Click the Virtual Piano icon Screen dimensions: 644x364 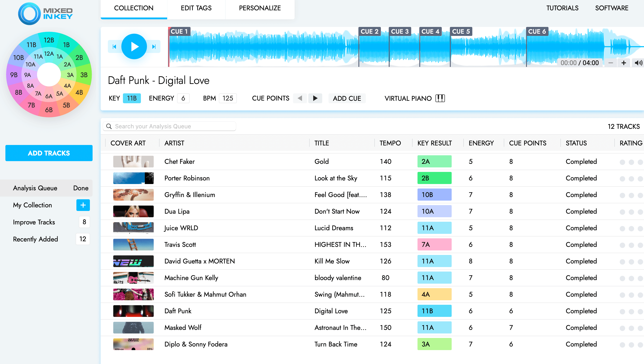click(x=441, y=98)
